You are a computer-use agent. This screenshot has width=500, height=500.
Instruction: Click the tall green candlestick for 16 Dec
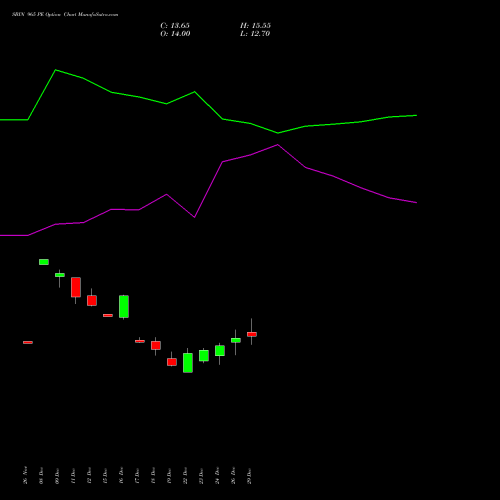click(124, 306)
